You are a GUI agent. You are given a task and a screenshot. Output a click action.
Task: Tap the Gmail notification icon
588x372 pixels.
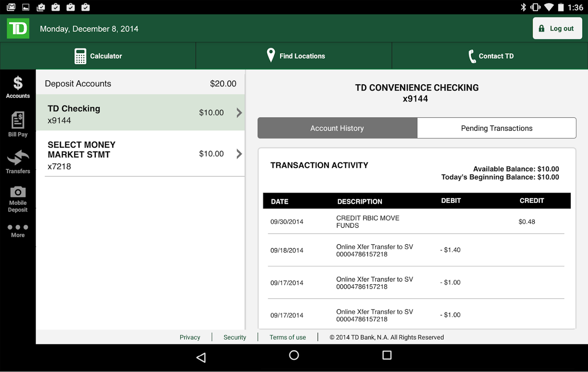coord(11,7)
